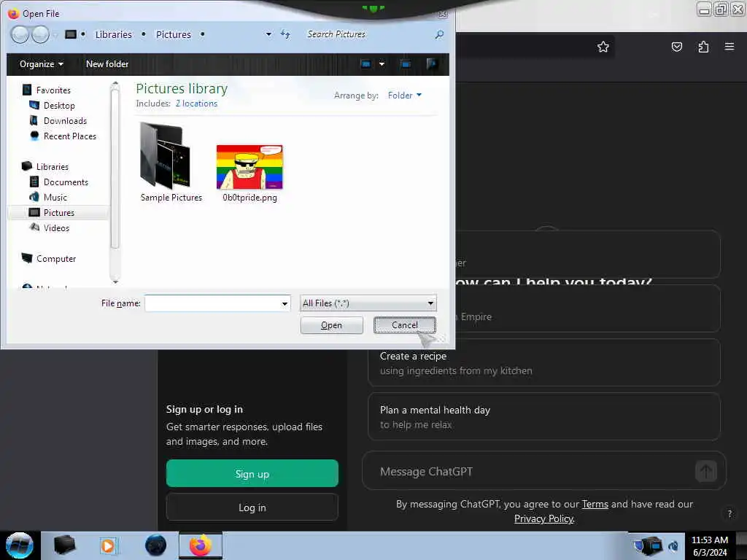Select Documents library in navigation pane
Viewport: 747px width, 560px height.
(x=66, y=182)
